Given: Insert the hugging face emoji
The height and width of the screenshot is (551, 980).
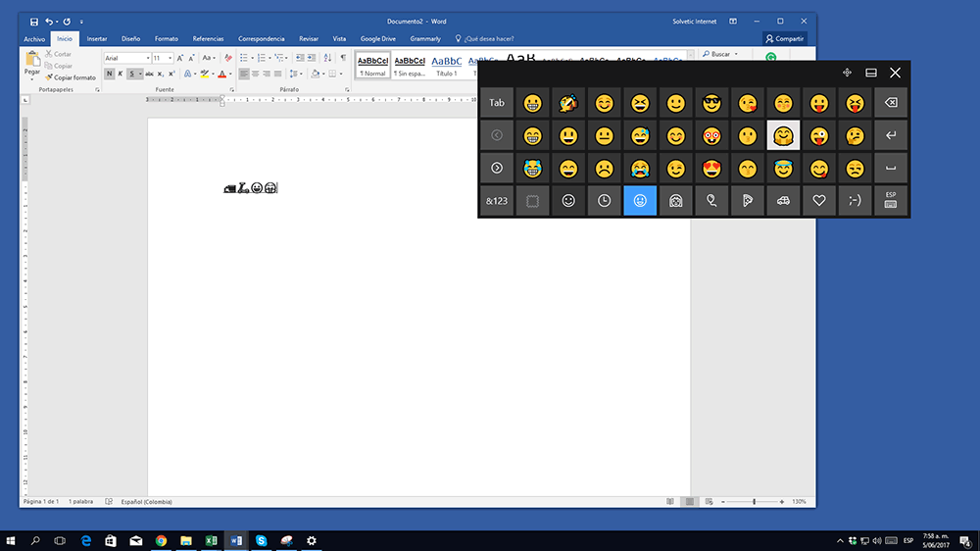Looking at the screenshot, I should (783, 135).
